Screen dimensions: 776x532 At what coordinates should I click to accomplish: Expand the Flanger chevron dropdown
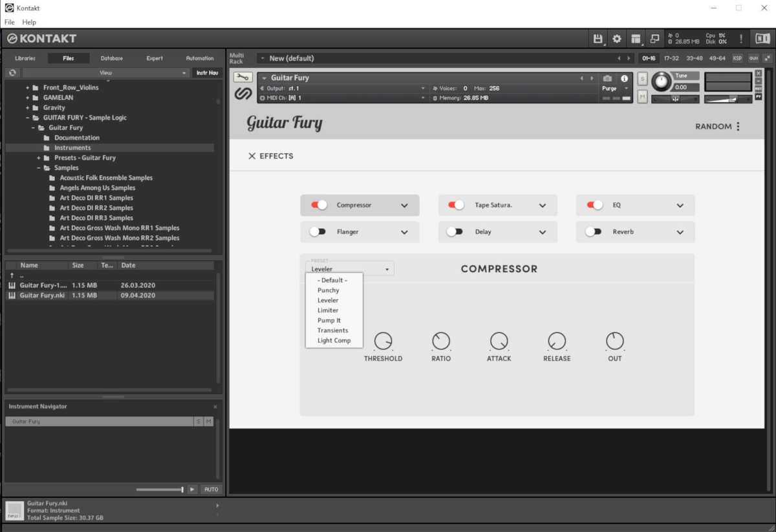coord(405,232)
